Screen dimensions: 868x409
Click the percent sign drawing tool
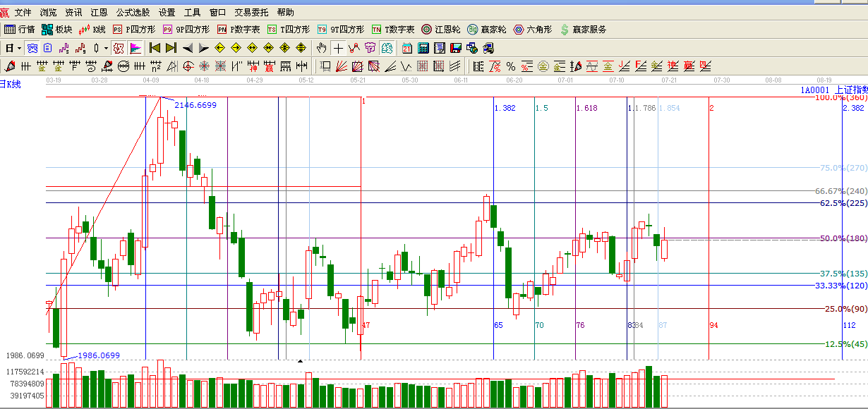(510, 66)
